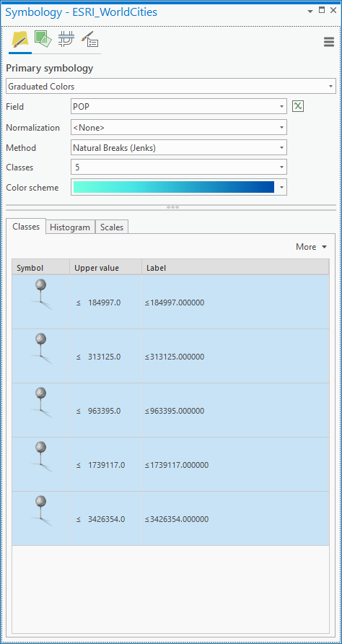The height and width of the screenshot is (644, 342).
Task: Expand the Classes count dropdown
Action: [x=179, y=167]
